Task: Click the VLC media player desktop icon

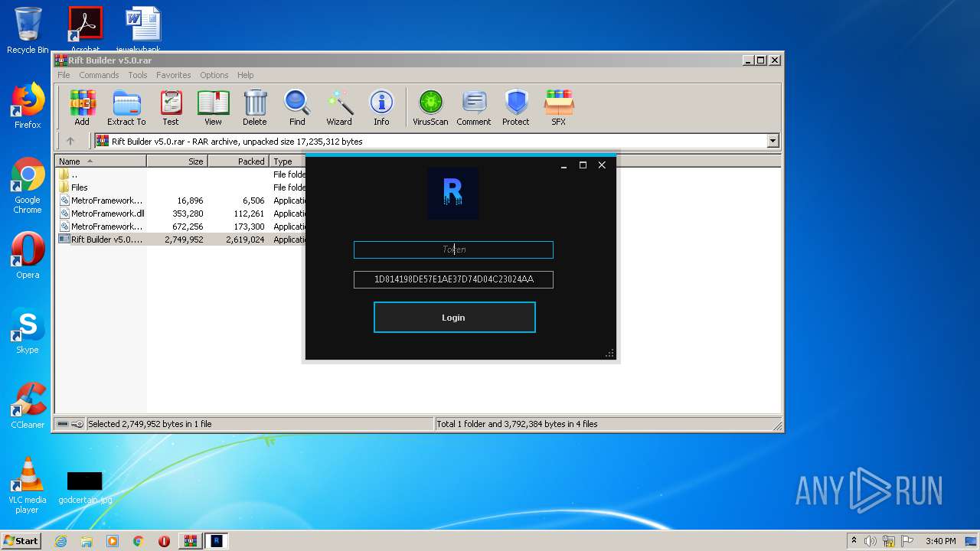Action: coord(27,486)
